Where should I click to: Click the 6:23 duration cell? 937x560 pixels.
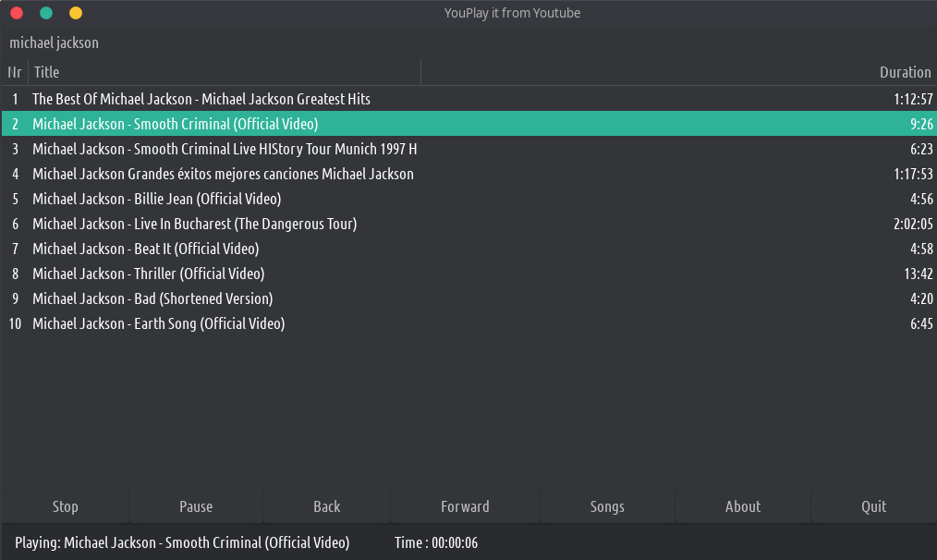pos(921,149)
